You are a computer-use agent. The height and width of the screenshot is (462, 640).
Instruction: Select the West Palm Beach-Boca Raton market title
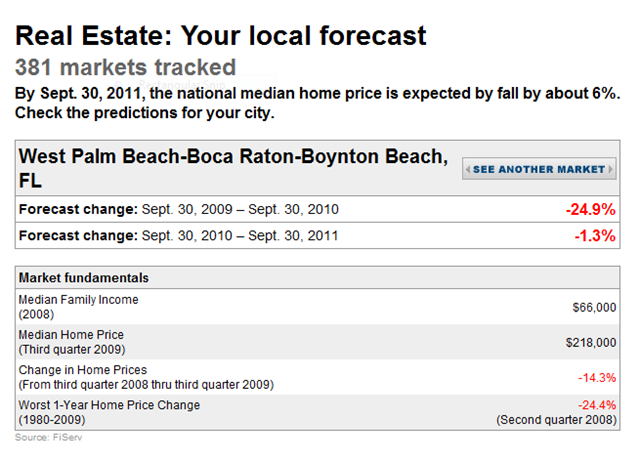point(233,168)
